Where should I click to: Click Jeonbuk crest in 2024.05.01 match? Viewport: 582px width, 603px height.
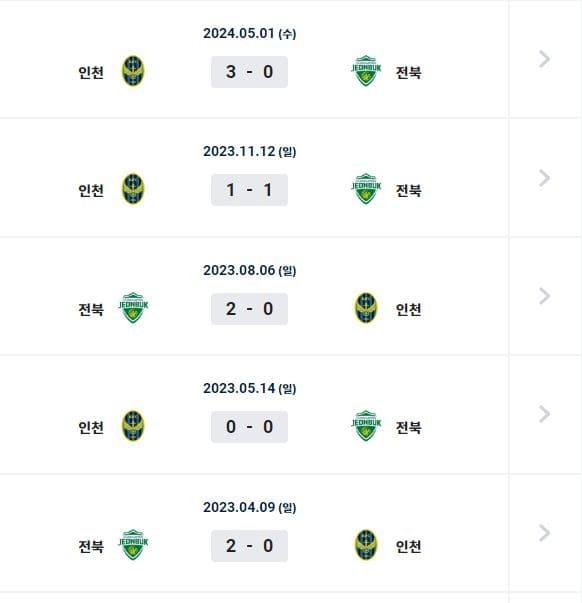[366, 71]
